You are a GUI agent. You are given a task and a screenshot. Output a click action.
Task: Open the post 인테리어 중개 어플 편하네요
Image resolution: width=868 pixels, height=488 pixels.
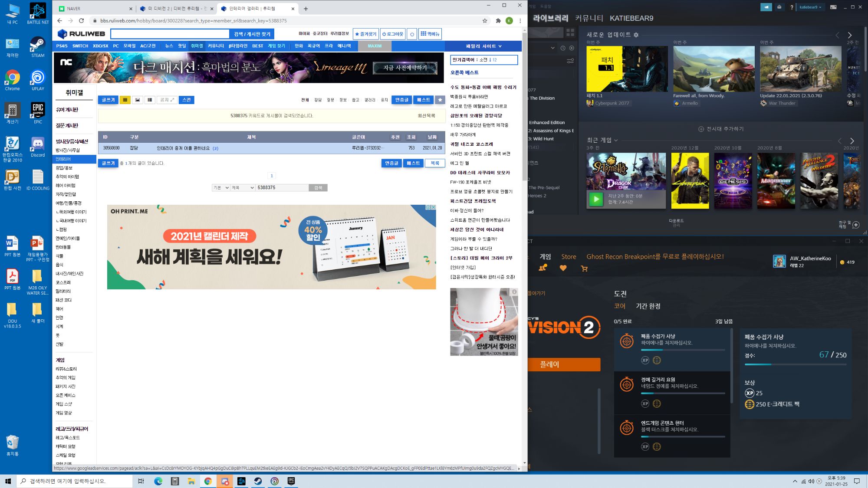click(x=183, y=148)
